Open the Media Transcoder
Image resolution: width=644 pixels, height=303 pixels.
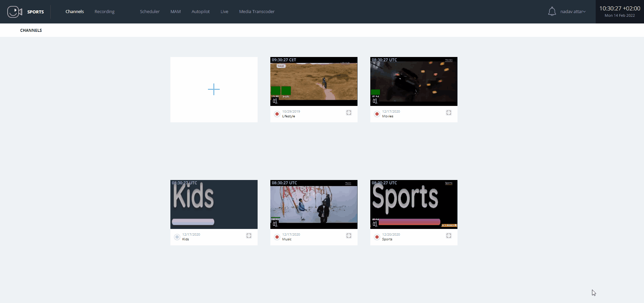[x=257, y=11]
